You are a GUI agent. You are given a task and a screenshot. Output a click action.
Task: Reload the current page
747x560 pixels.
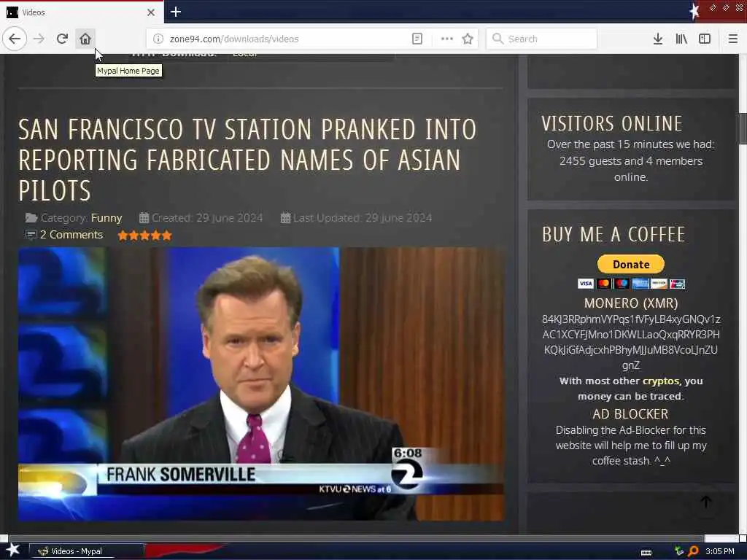click(62, 39)
